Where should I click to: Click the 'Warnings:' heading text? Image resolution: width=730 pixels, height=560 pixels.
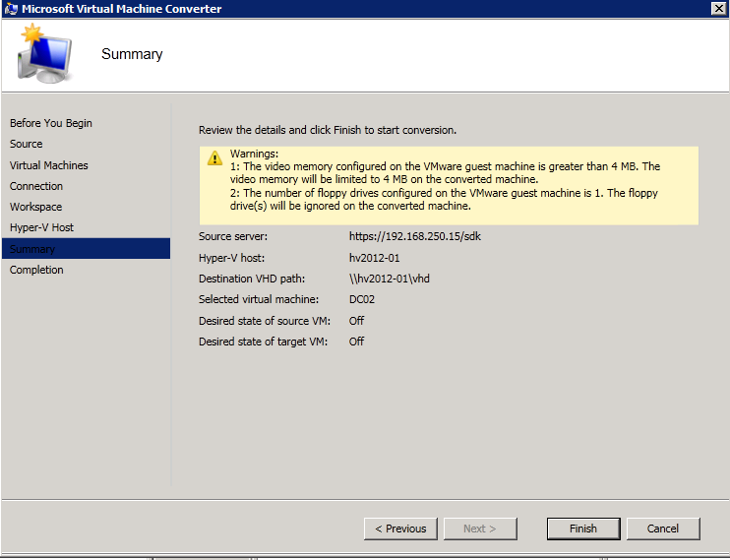coord(254,154)
